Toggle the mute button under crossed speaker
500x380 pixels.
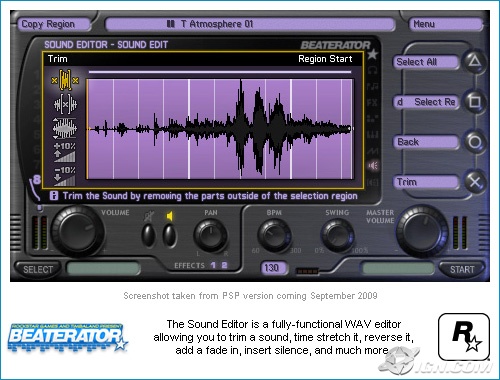pyautogui.click(x=148, y=235)
